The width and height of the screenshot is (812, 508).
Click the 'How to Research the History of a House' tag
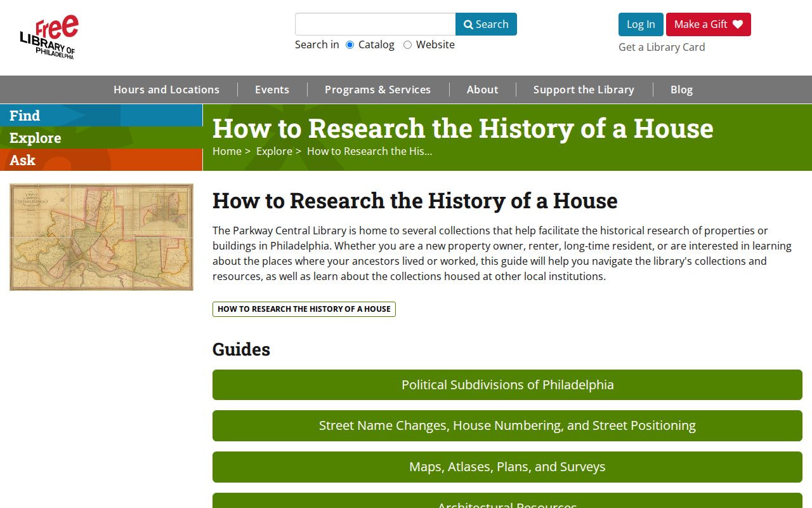pyautogui.click(x=304, y=309)
